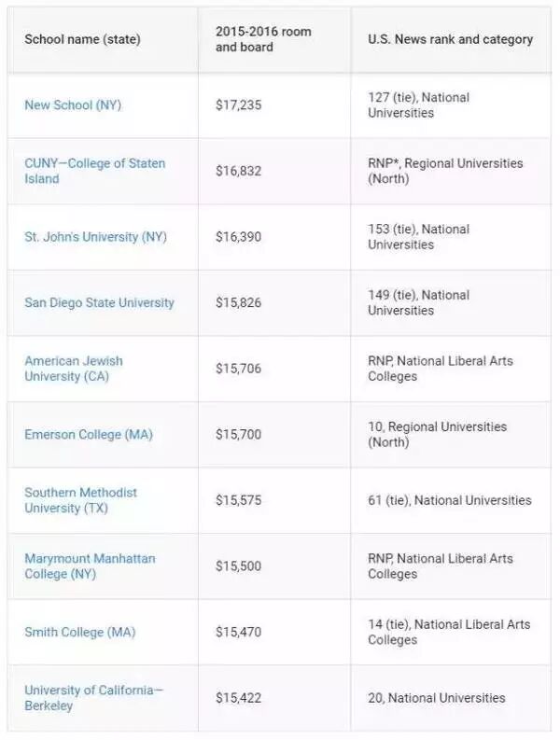Click the 2015-2016 room and board header
The width and height of the screenshot is (560, 740).
point(263,39)
